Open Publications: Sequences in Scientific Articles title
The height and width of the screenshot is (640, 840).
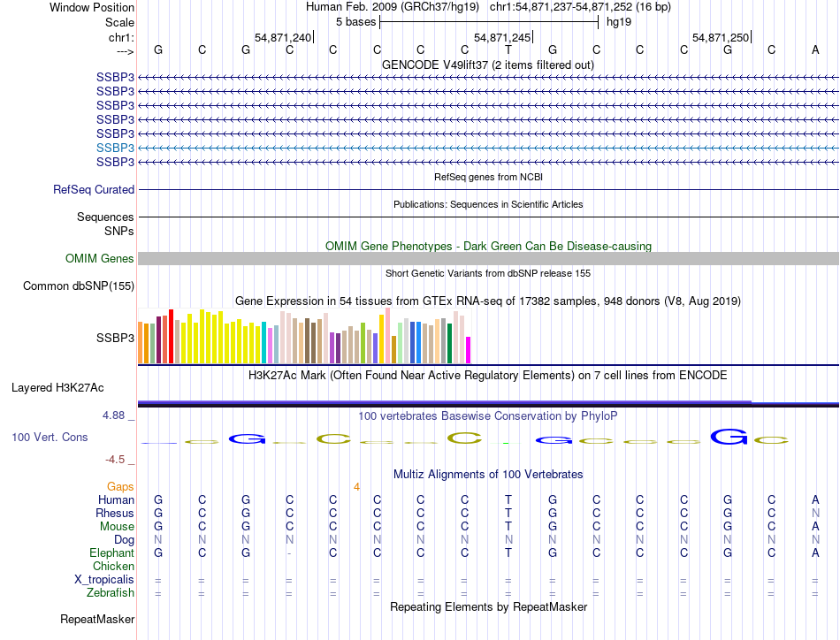pos(488,204)
